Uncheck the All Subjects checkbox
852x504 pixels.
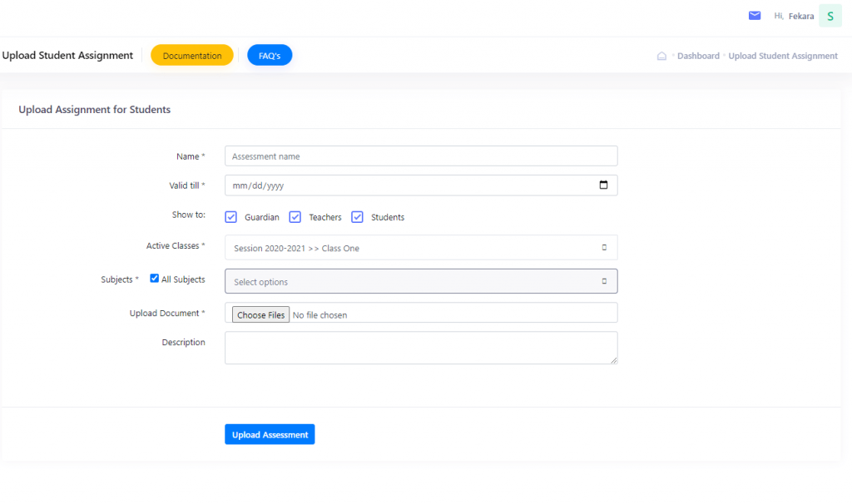coord(154,279)
